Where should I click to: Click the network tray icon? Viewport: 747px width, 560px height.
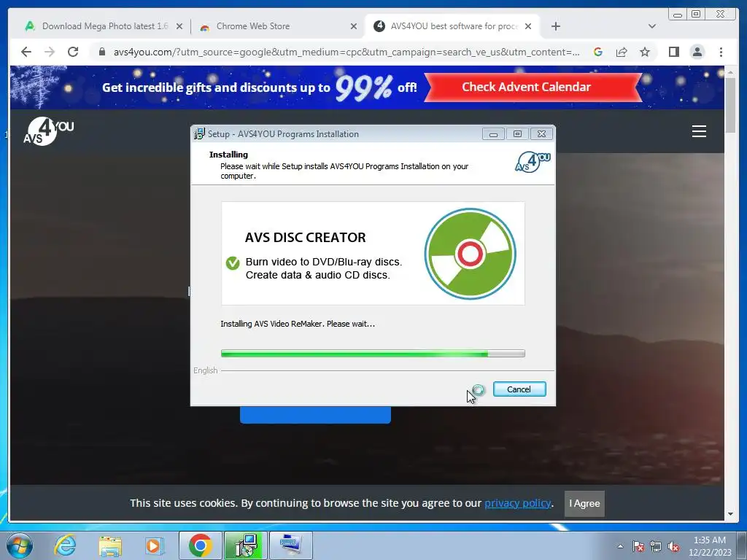pos(656,546)
